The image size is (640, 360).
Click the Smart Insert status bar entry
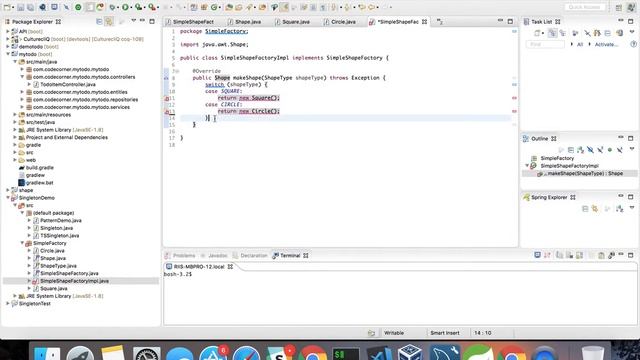point(444,333)
